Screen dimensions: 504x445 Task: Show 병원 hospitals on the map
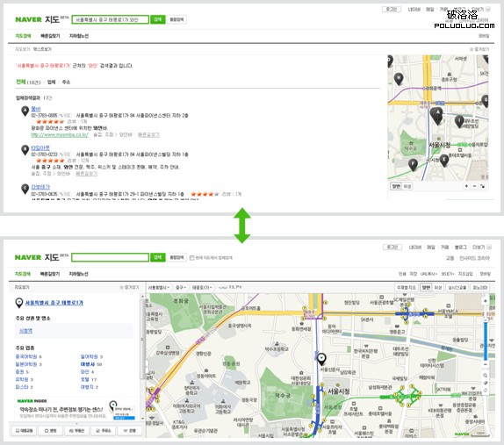coord(50,431)
